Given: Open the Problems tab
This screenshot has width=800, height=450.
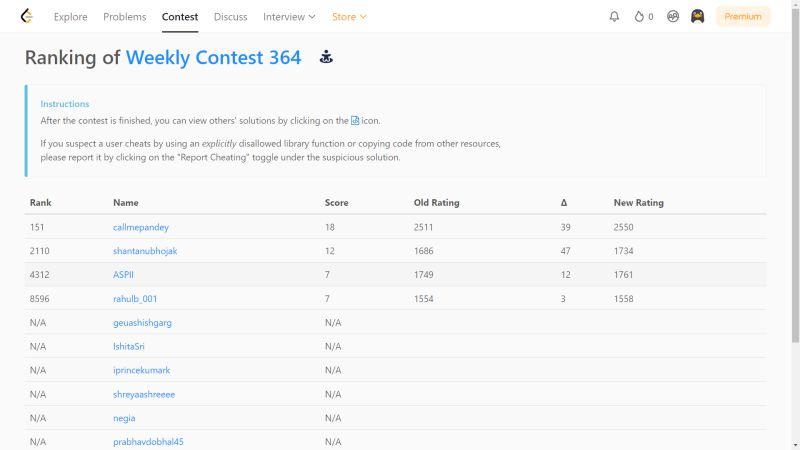Looking at the screenshot, I should (124, 16).
